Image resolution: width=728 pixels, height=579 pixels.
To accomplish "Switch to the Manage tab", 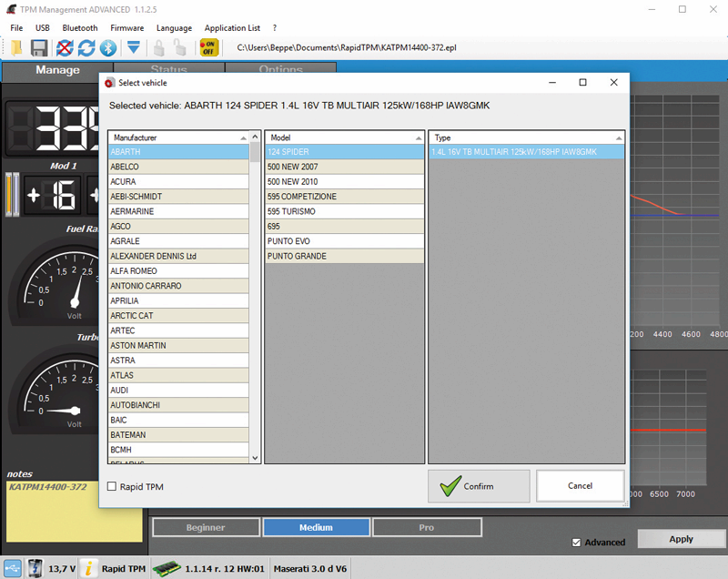I will tap(57, 70).
